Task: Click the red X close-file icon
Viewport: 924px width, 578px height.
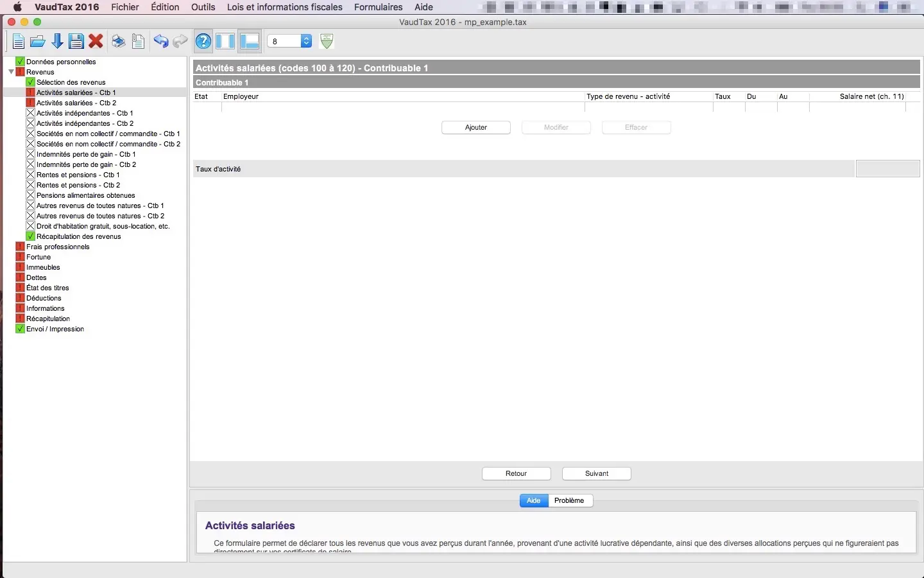Action: click(96, 42)
